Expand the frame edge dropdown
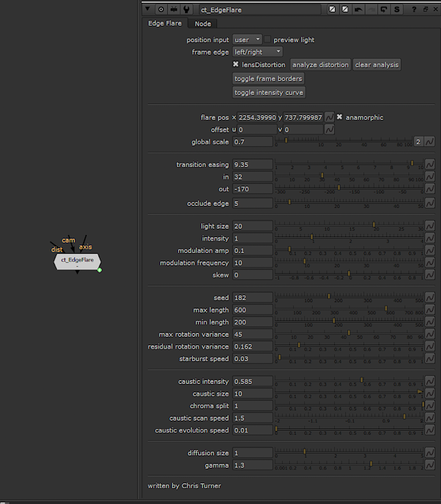The height and width of the screenshot is (504, 441). click(257, 51)
